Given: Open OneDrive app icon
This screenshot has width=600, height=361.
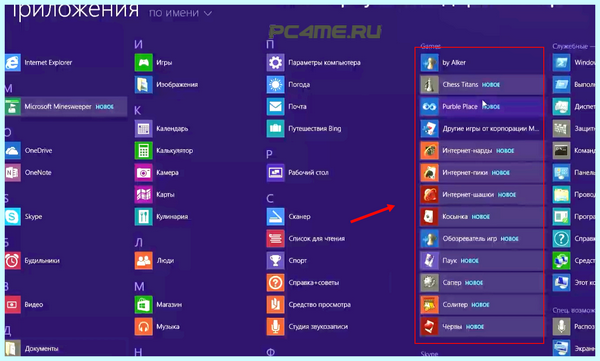Looking at the screenshot, I should [x=12, y=150].
